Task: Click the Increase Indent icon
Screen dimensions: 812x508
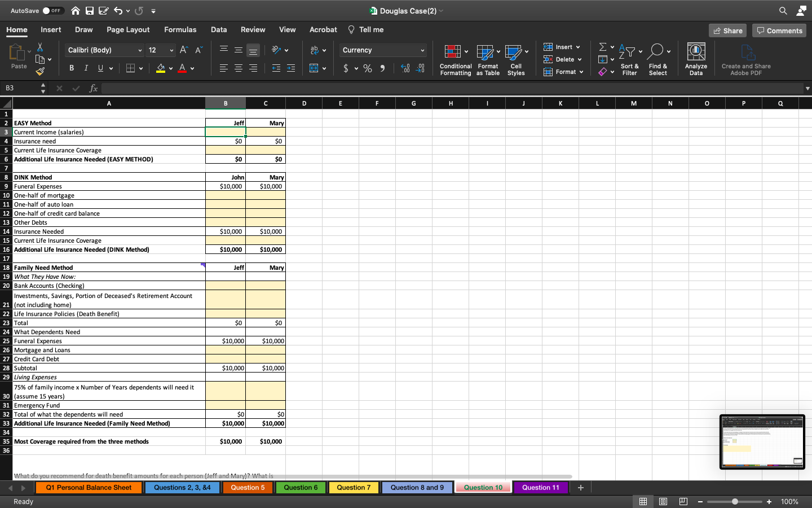Action: pos(291,68)
